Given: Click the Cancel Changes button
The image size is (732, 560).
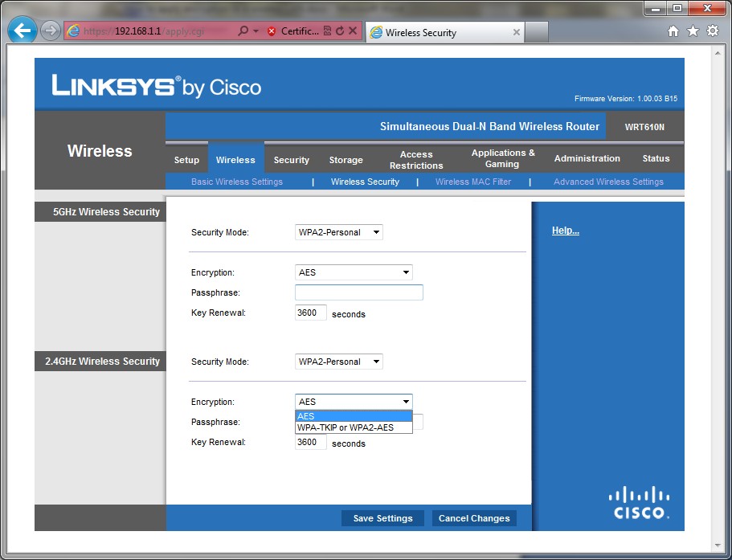Looking at the screenshot, I should 474,518.
